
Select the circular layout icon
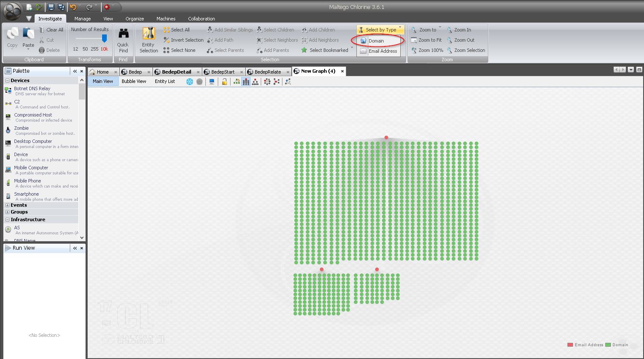(267, 82)
